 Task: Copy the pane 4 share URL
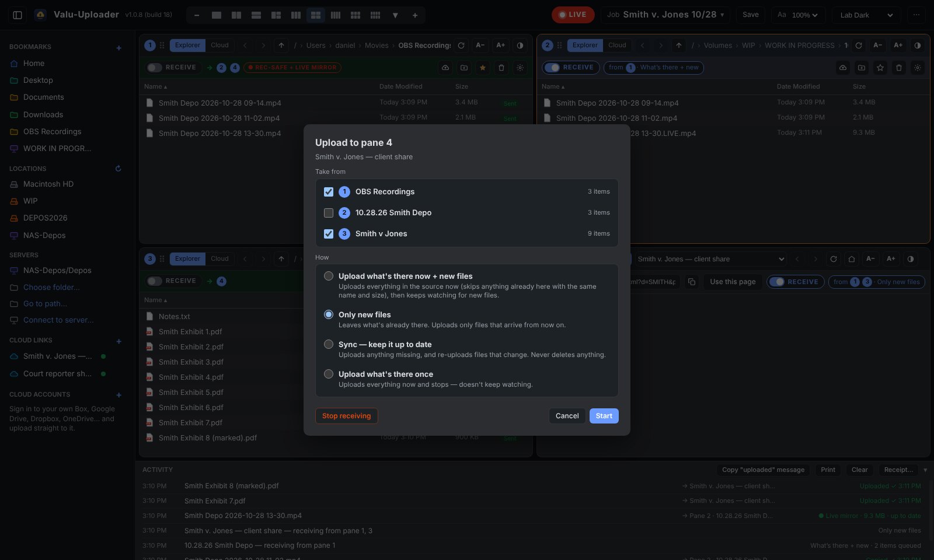click(x=692, y=282)
